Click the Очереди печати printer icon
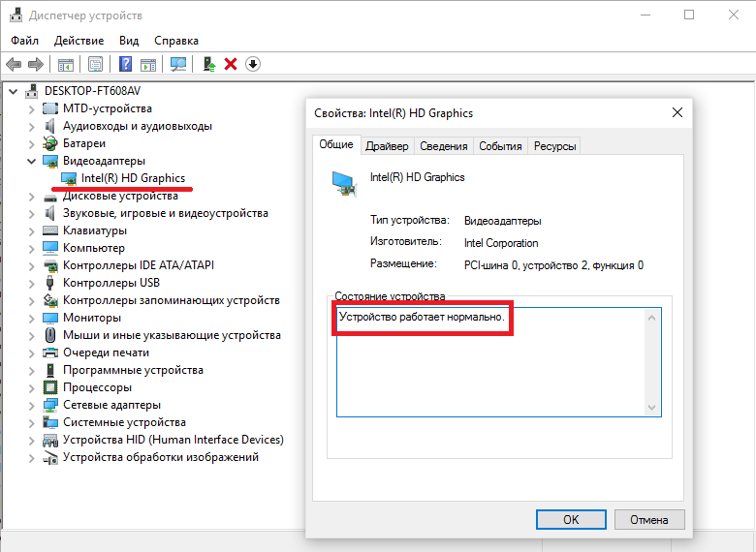 tap(50, 353)
